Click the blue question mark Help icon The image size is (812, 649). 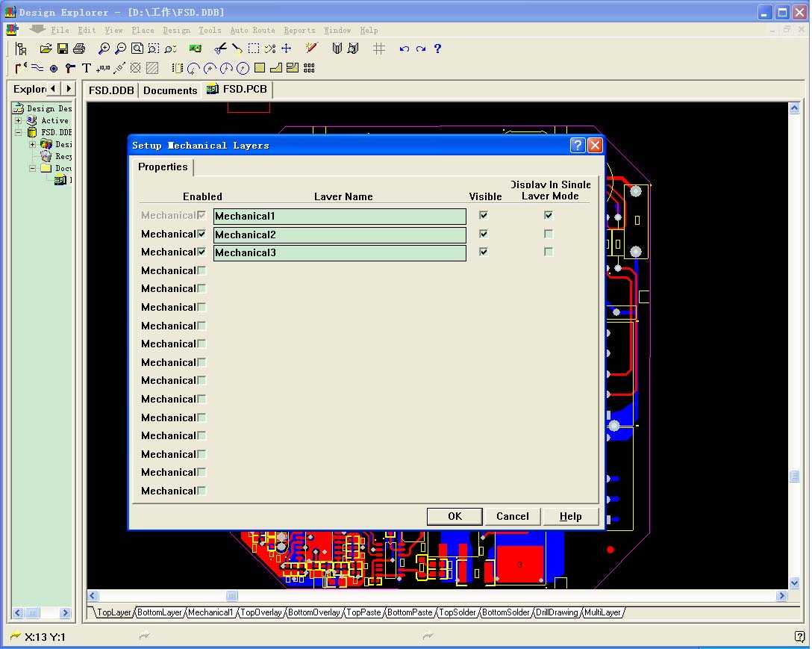coord(437,49)
